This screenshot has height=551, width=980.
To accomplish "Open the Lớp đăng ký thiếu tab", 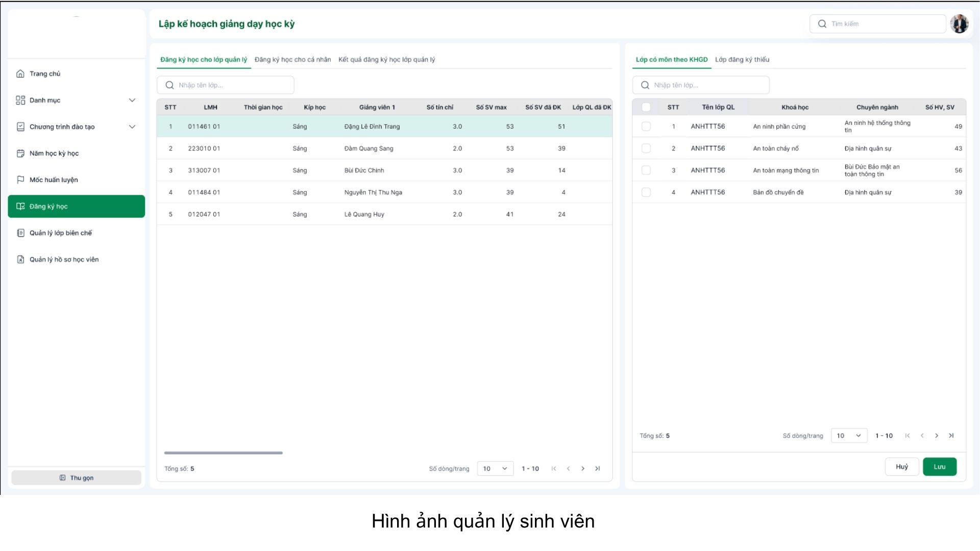I will click(x=742, y=60).
